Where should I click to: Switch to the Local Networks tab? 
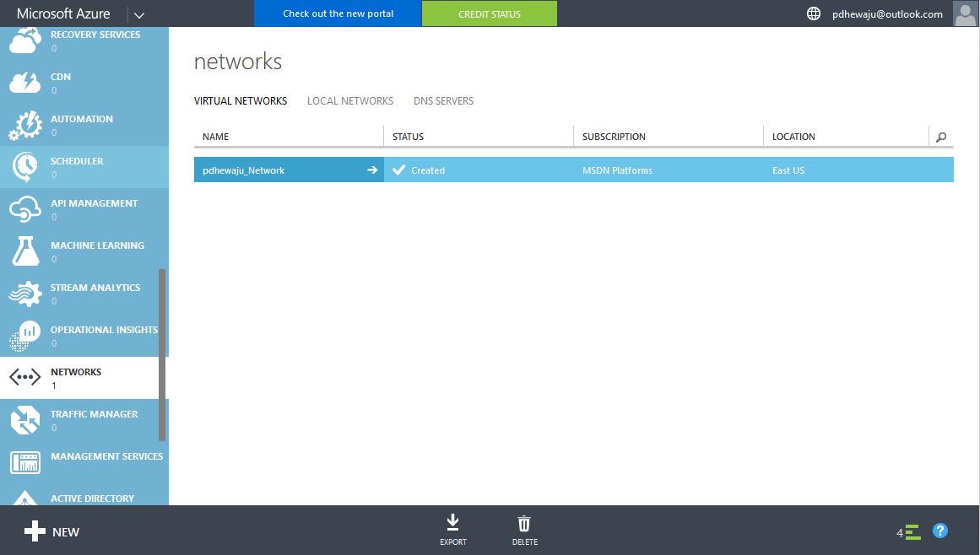pyautogui.click(x=350, y=101)
